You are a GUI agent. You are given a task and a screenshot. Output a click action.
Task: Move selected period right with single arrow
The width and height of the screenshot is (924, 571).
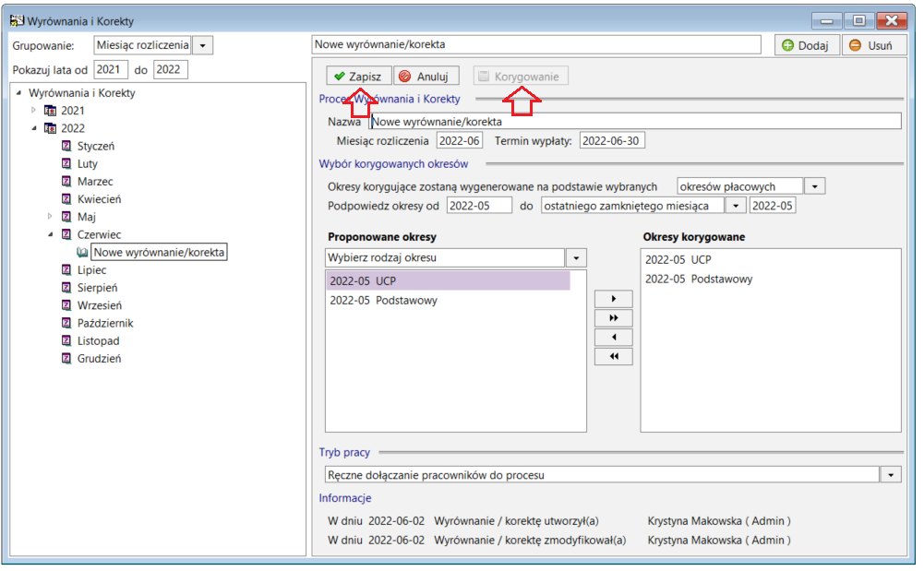[x=614, y=299]
